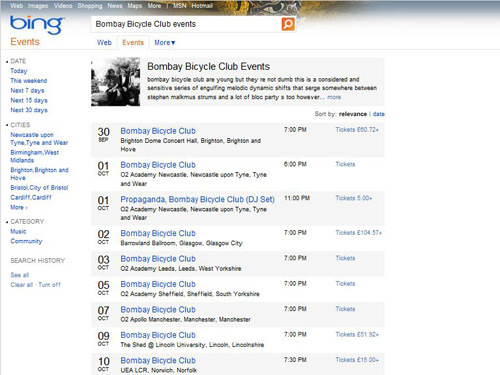Click the Events heading under the Bing logo
Viewport: 500px width, 375px height.
pos(25,42)
